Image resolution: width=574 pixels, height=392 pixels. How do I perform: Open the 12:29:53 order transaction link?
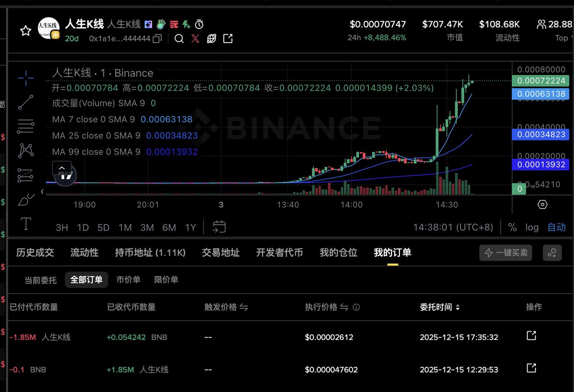pyautogui.click(x=531, y=368)
